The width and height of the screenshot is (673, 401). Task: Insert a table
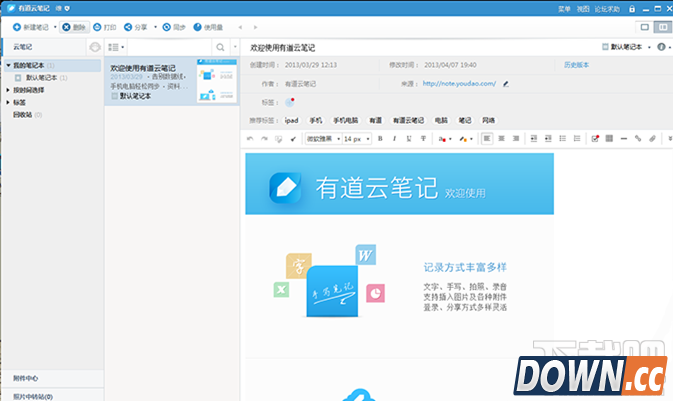point(609,139)
